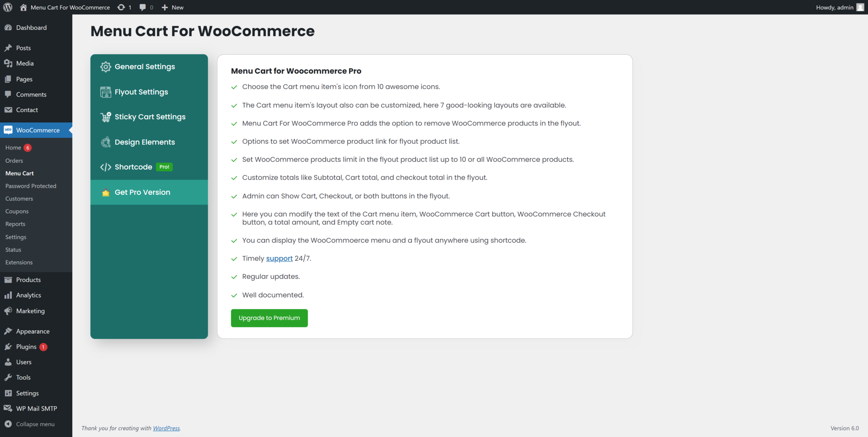Image resolution: width=868 pixels, height=437 pixels.
Task: Click the General Settings gear icon
Action: [105, 67]
